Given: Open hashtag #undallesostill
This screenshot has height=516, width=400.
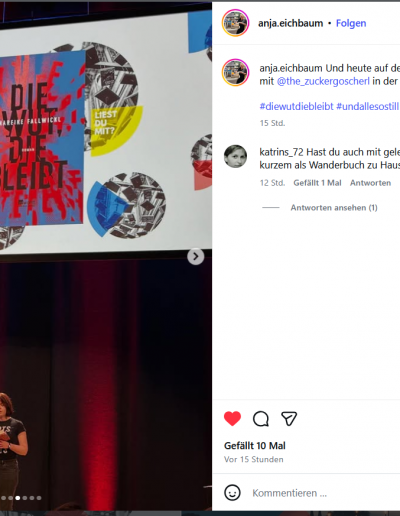Looking at the screenshot, I should point(367,106).
